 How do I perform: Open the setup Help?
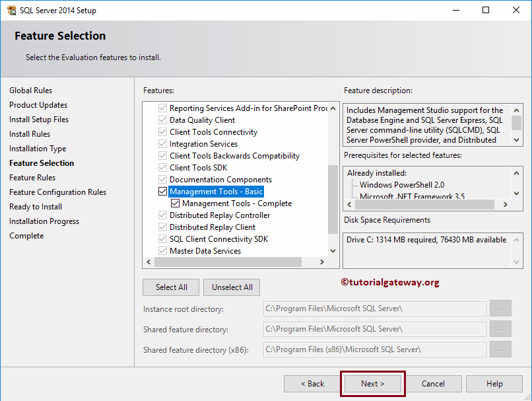coord(494,383)
